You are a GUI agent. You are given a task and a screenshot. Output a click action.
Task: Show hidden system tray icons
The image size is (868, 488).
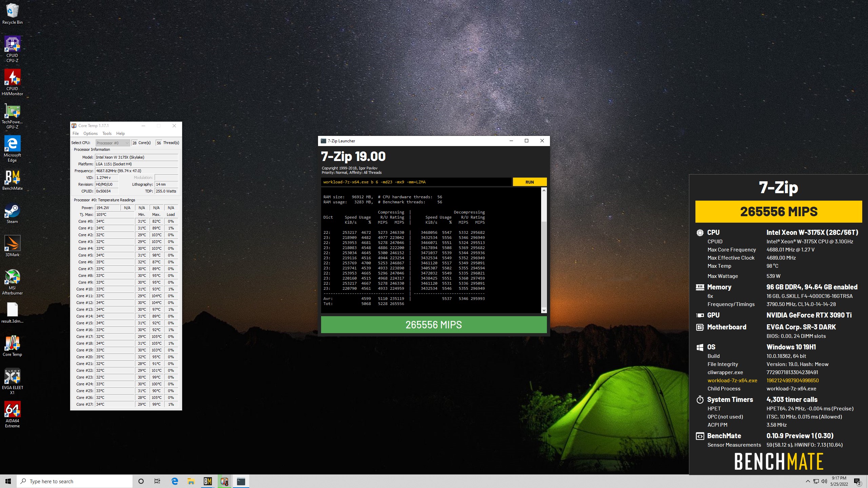[x=808, y=481]
